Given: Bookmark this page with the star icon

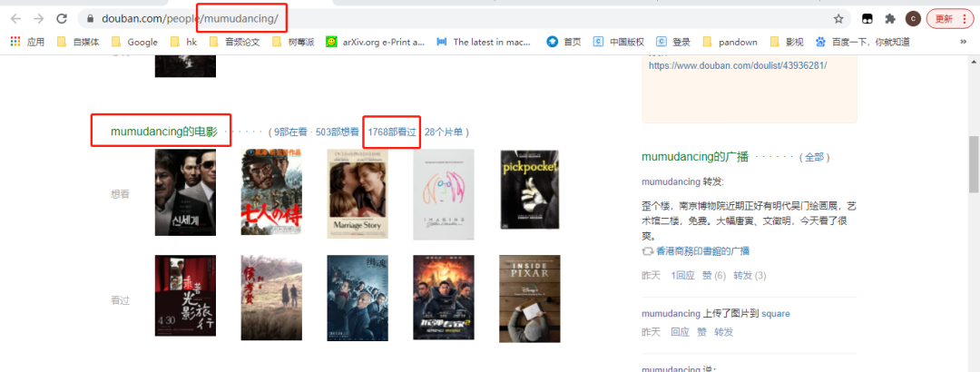Looking at the screenshot, I should click(838, 19).
